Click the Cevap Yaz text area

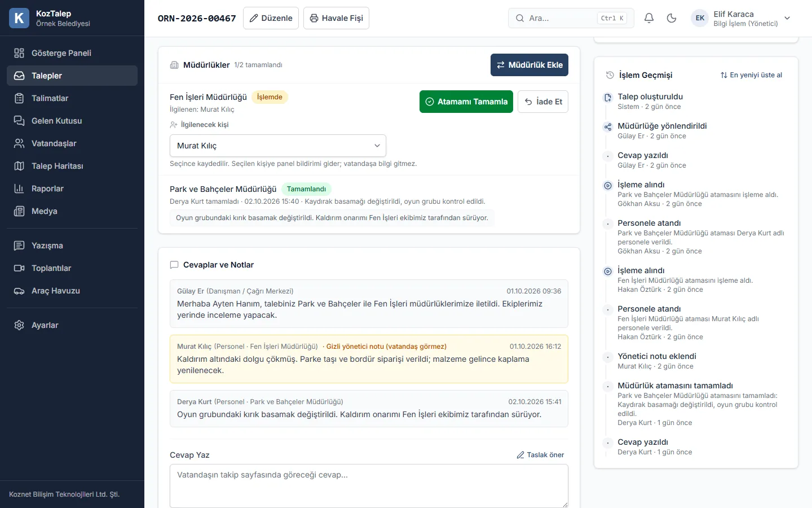coord(369,486)
